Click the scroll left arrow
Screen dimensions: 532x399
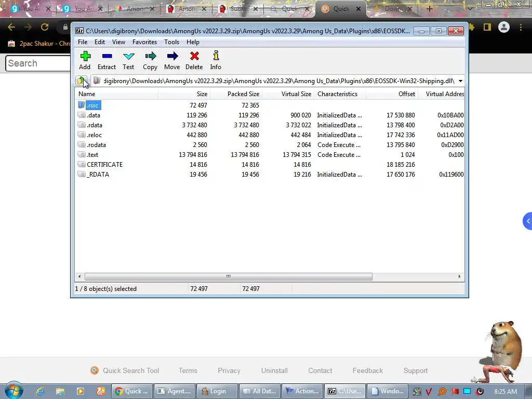pos(79,276)
